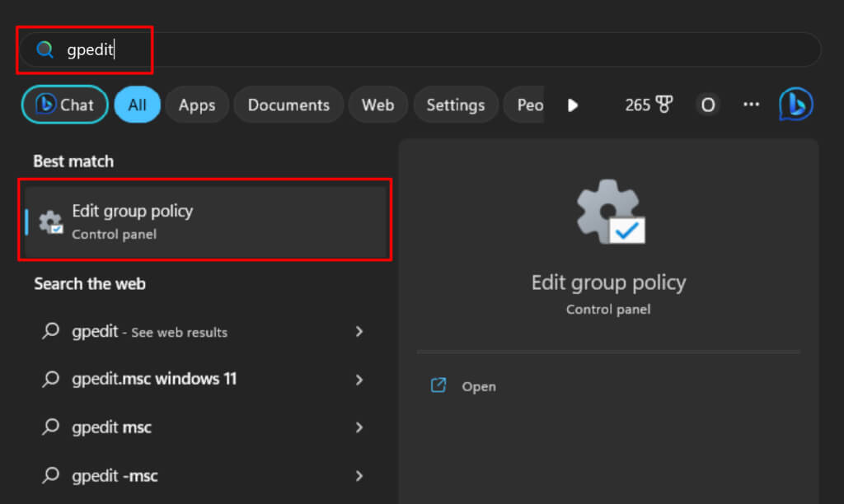Click the Chat button with Bing logo

64,105
